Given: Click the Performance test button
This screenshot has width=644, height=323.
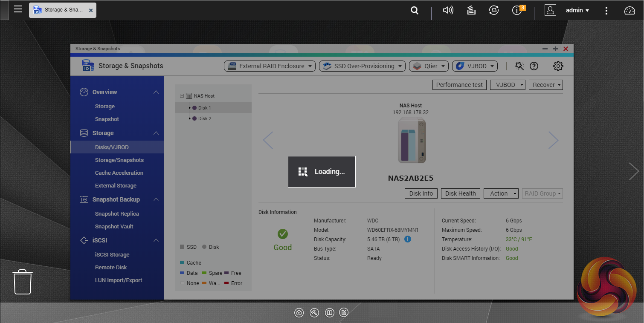Looking at the screenshot, I should (x=459, y=85).
